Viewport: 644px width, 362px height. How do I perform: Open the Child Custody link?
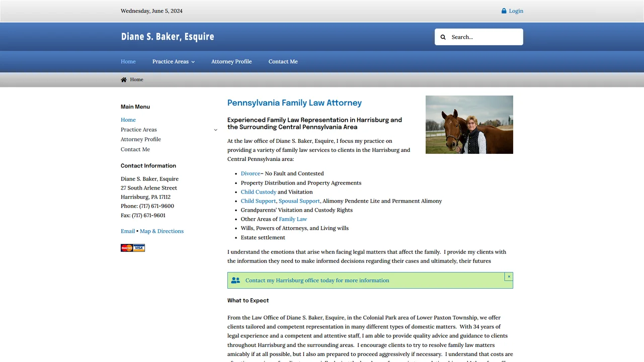tap(259, 192)
